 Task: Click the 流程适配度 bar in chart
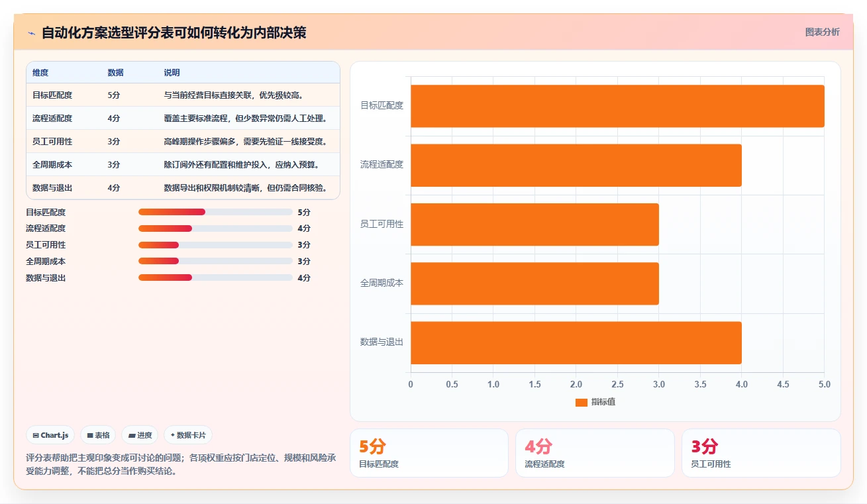point(576,165)
